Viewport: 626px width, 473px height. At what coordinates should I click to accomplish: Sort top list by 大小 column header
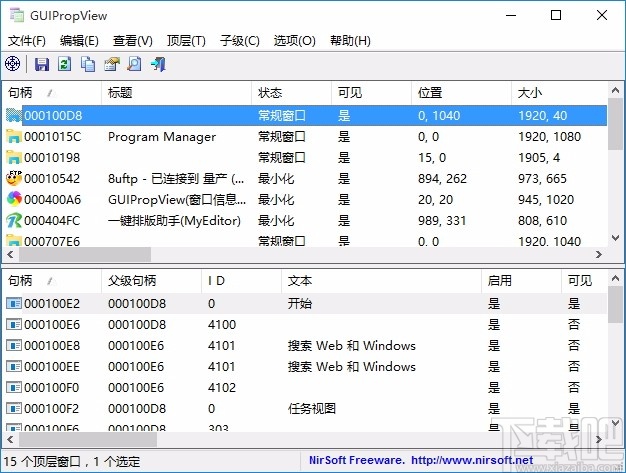(x=559, y=93)
